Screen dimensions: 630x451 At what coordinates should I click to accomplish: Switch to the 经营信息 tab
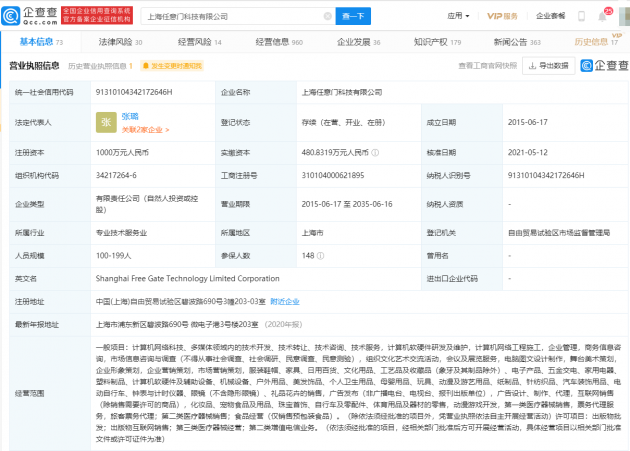pos(279,42)
